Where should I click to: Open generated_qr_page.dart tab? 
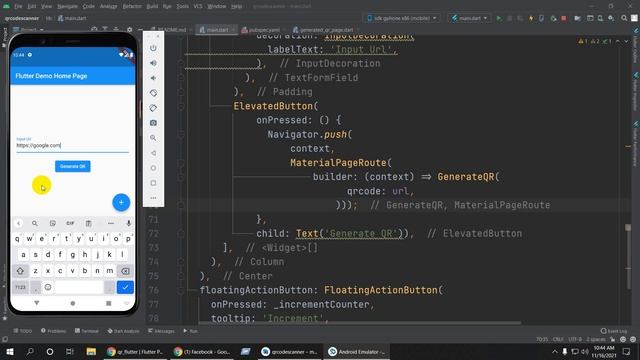[x=323, y=30]
